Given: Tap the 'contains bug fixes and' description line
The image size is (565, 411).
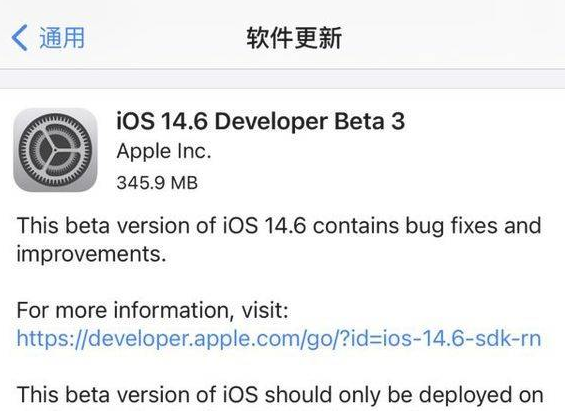Looking at the screenshot, I should coord(427,226).
